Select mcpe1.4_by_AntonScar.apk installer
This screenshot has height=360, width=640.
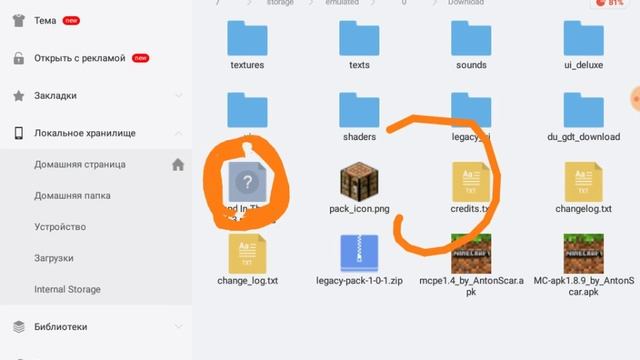[471, 264]
